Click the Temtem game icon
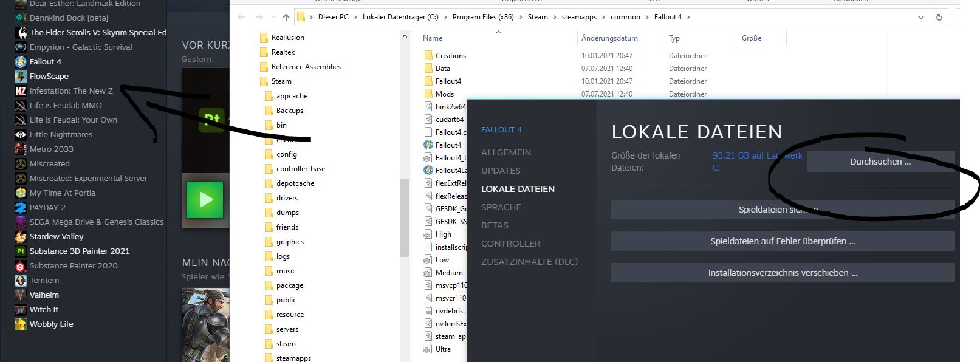The image size is (980, 362). [x=21, y=280]
